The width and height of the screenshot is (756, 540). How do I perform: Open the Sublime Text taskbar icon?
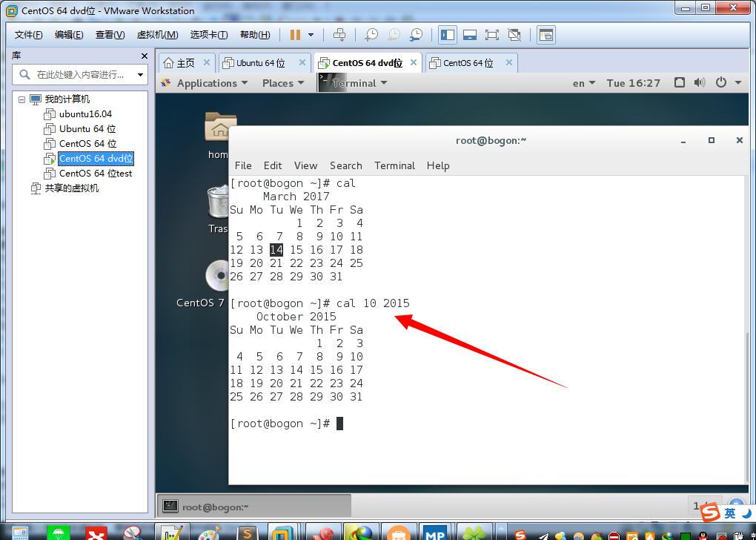point(248,533)
